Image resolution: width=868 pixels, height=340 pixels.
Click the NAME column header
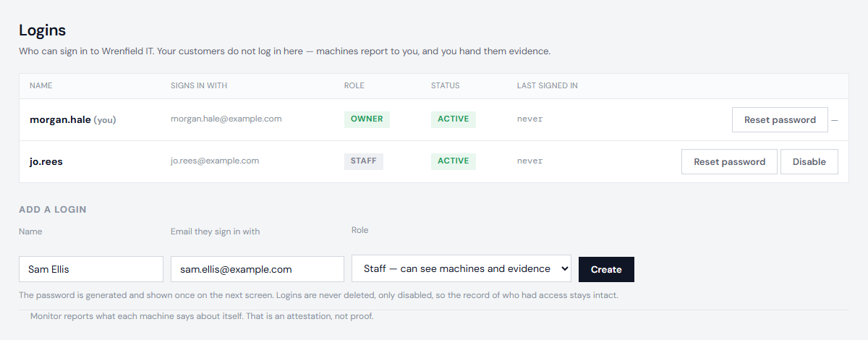point(41,85)
